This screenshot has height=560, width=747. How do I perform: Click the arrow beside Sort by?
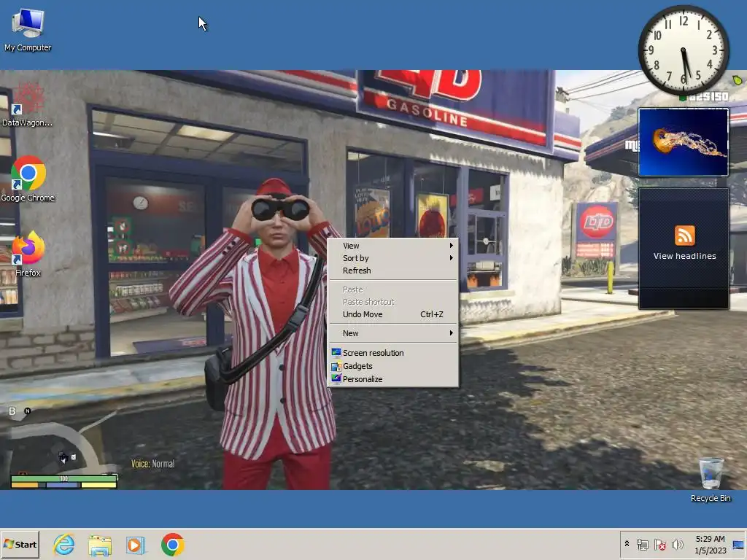[451, 258]
